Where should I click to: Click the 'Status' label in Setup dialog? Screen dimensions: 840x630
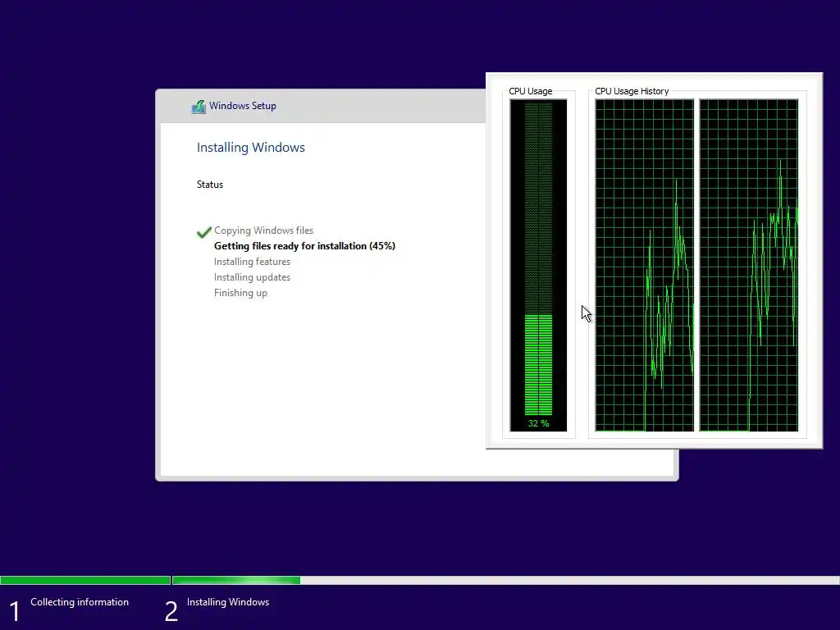[x=210, y=185]
